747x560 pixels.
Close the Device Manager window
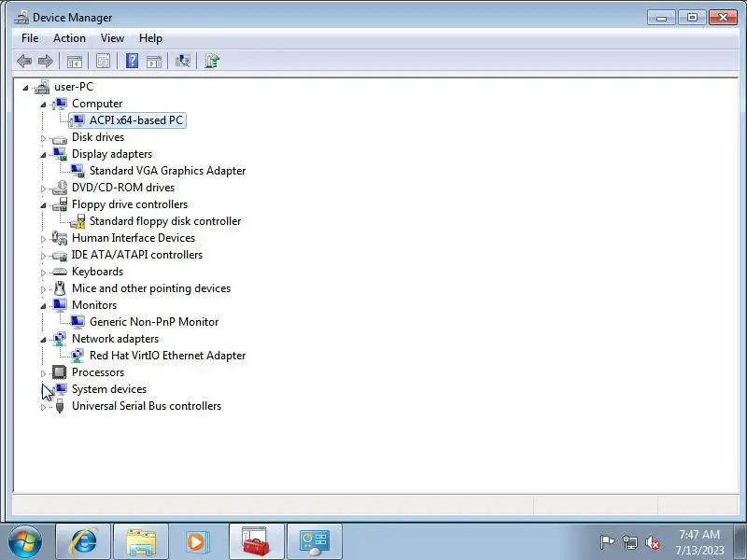click(x=723, y=18)
